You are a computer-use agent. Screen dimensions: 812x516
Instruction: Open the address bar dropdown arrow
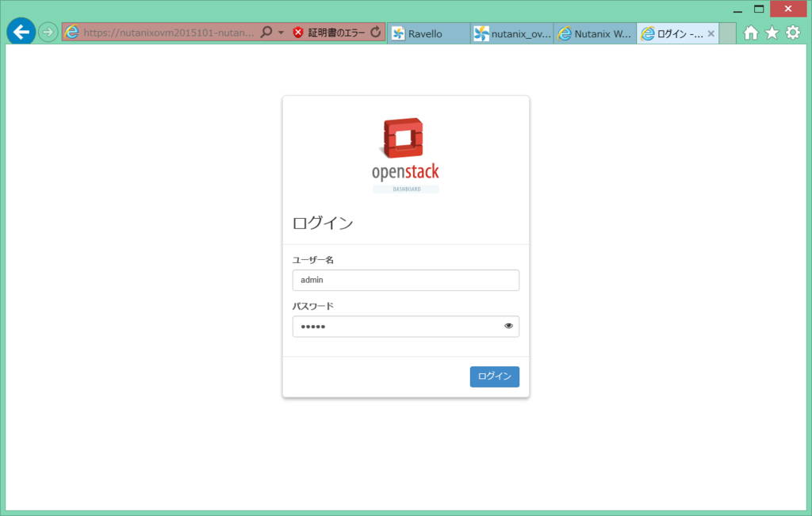(x=282, y=32)
